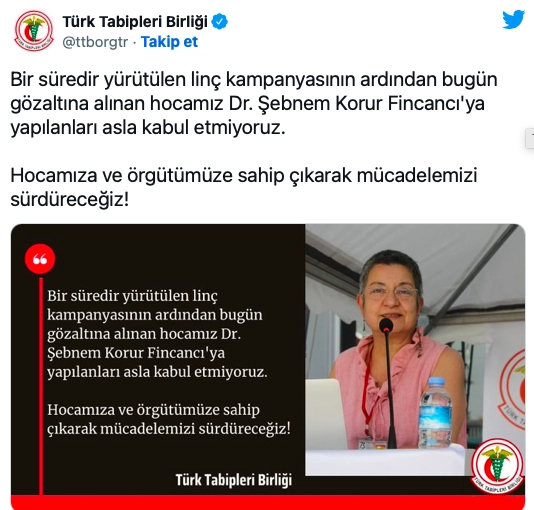
Task: Click the microphone in the photo
Action: [x=388, y=383]
